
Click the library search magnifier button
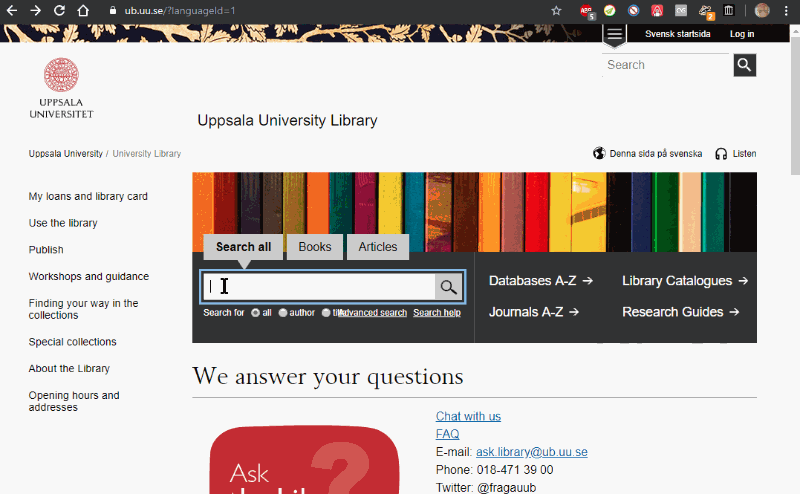[448, 287]
